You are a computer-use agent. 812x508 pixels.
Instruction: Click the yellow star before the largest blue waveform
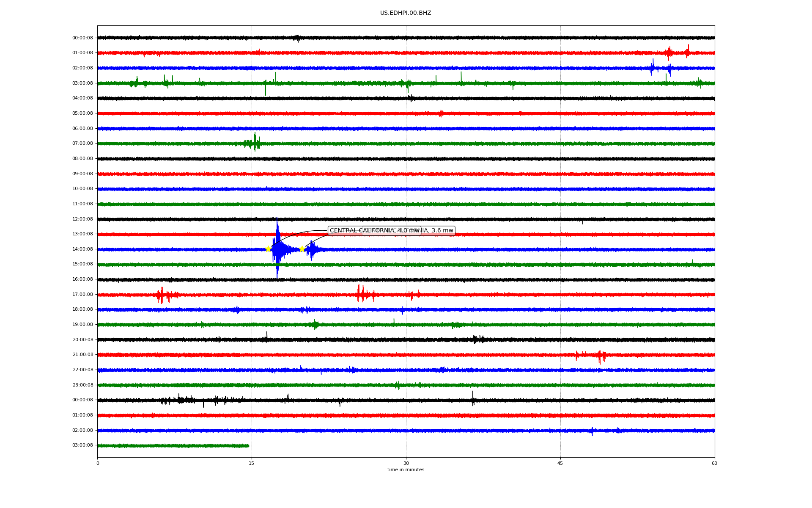coord(268,249)
